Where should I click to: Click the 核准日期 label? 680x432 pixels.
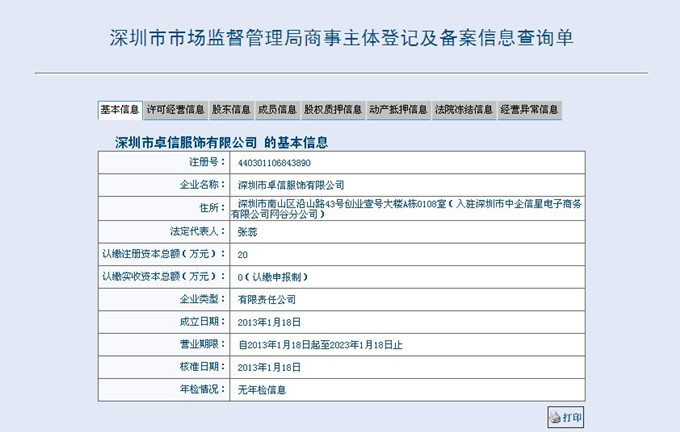(203, 367)
